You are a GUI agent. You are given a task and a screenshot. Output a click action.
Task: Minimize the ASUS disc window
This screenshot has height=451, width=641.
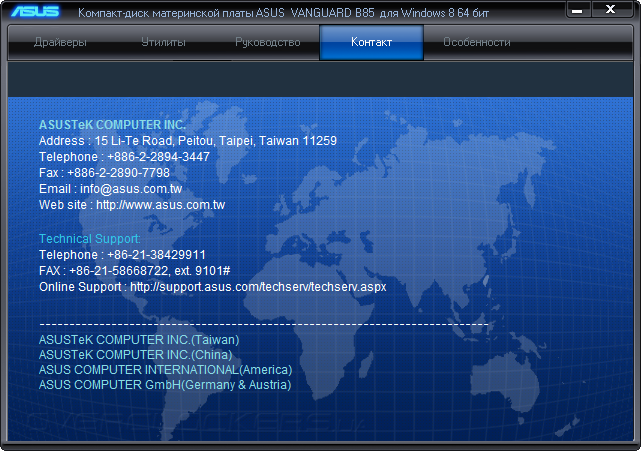pyautogui.click(x=577, y=11)
